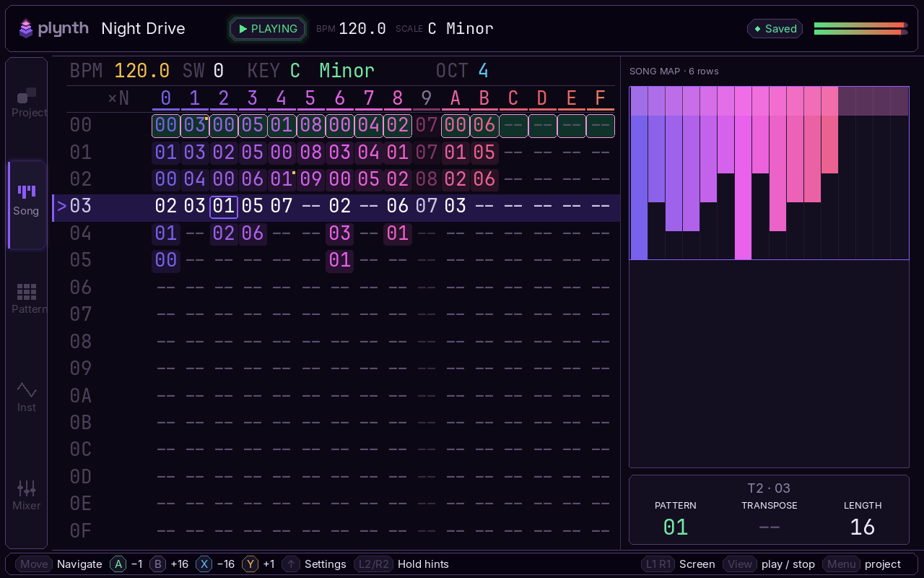
Task: Select song row number 06
Action: click(81, 288)
